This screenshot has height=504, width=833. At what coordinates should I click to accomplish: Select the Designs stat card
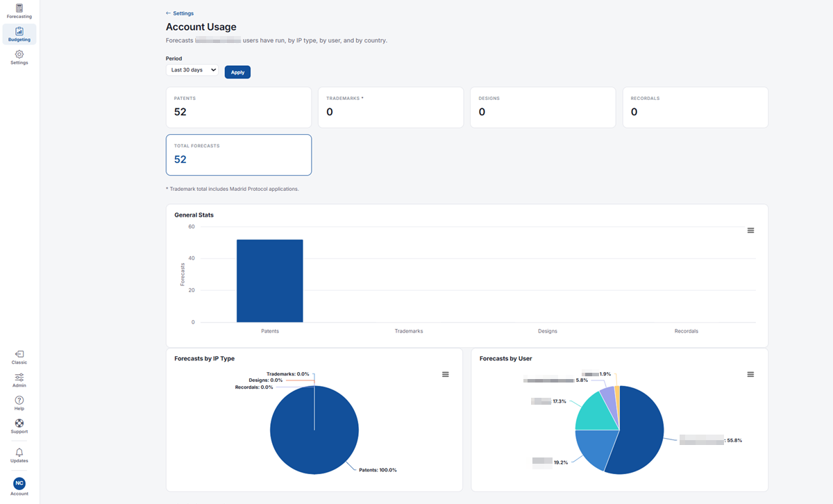coord(543,108)
